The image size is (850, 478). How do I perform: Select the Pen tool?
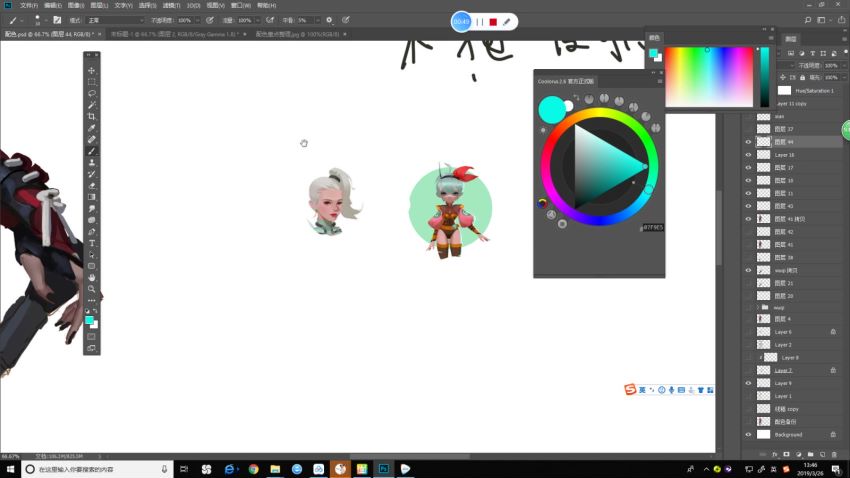(x=92, y=231)
